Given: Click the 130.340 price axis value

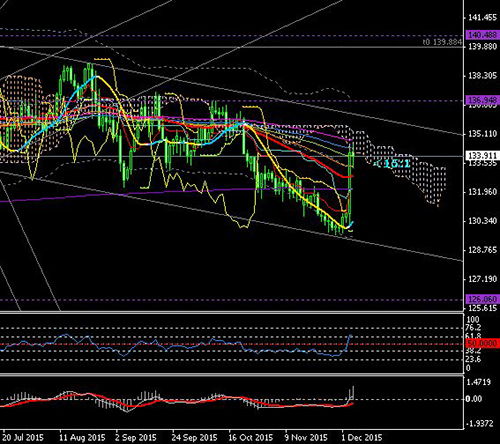Looking at the screenshot, I should (482, 221).
